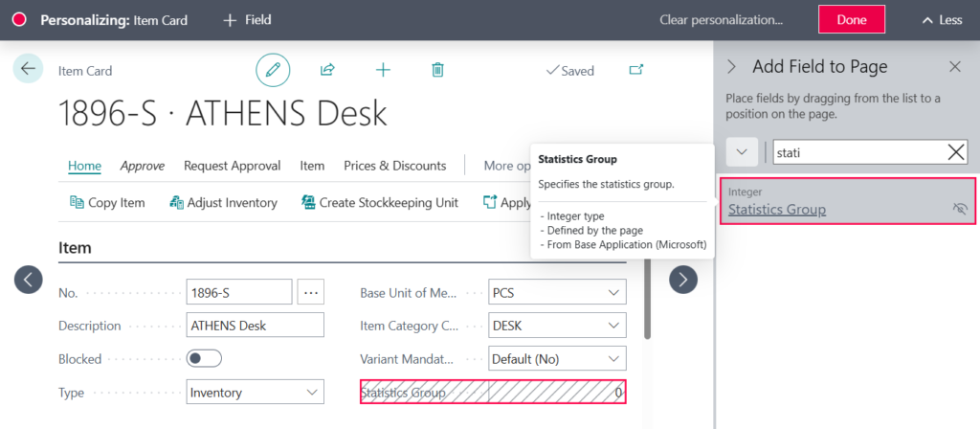Click the share icon in header
980x429 pixels.
coord(327,70)
